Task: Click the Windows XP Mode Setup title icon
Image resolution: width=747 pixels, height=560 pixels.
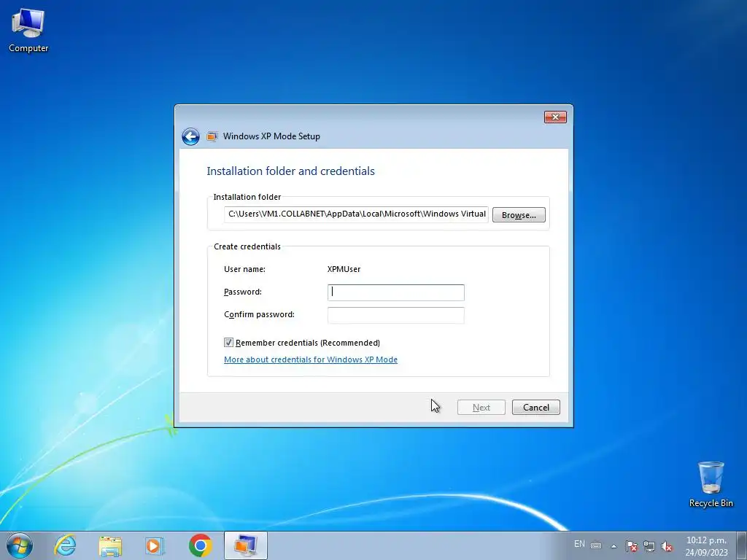Action: point(212,136)
